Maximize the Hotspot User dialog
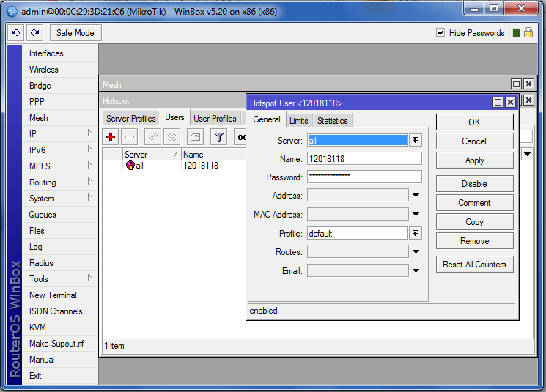546x392 pixels. pyautogui.click(x=498, y=103)
